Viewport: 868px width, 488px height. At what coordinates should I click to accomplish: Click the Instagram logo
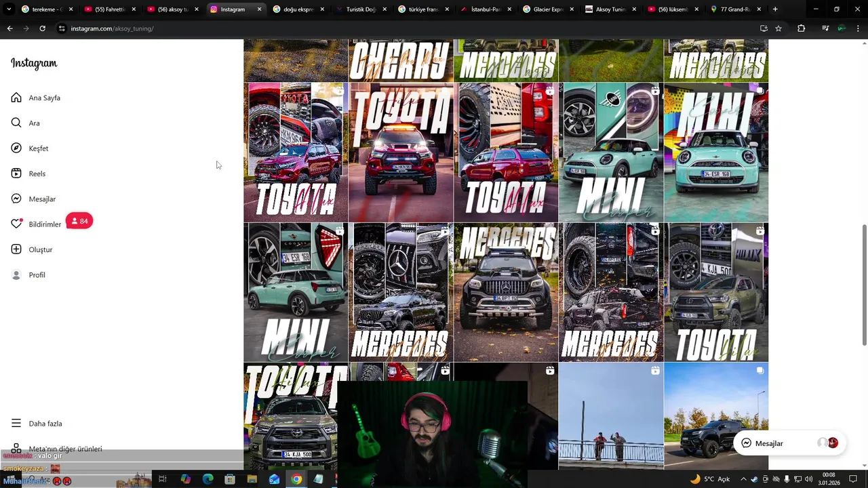34,63
